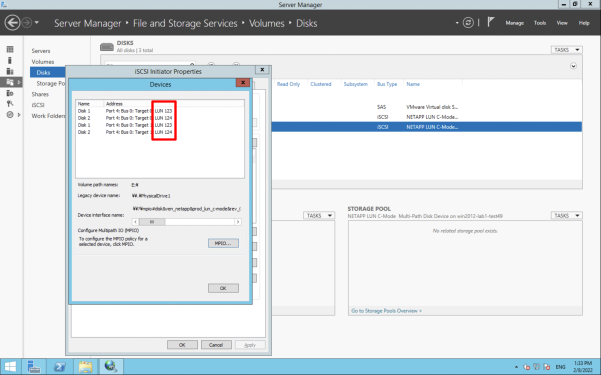
Task: Open the Manage menu
Action: pyautogui.click(x=514, y=23)
